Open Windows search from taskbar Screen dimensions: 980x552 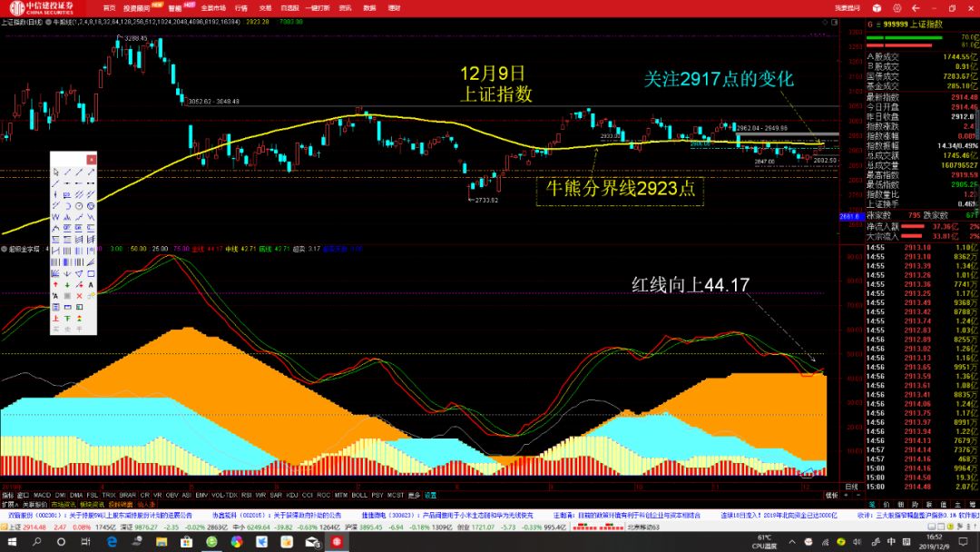pyautogui.click(x=36, y=542)
